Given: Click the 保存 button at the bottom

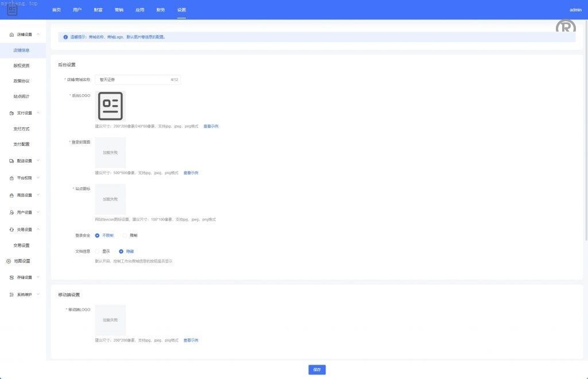Looking at the screenshot, I should pyautogui.click(x=317, y=370).
